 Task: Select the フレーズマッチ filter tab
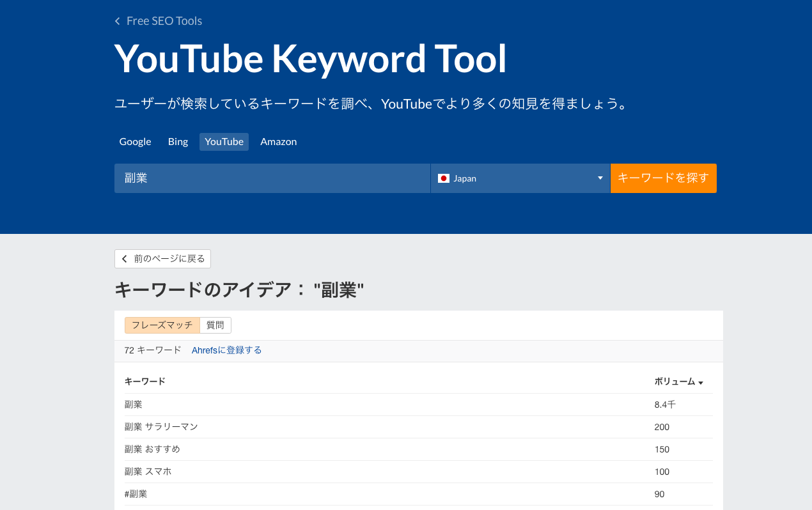click(162, 325)
